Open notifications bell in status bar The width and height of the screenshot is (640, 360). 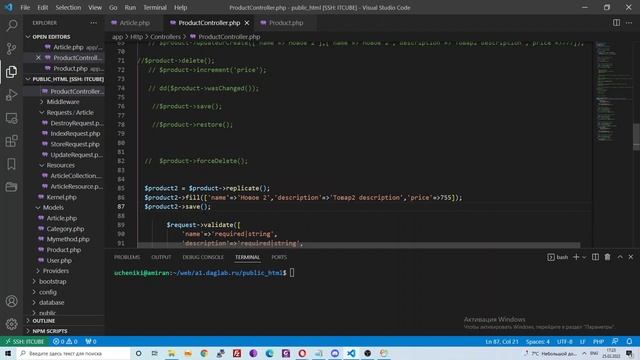(629, 341)
